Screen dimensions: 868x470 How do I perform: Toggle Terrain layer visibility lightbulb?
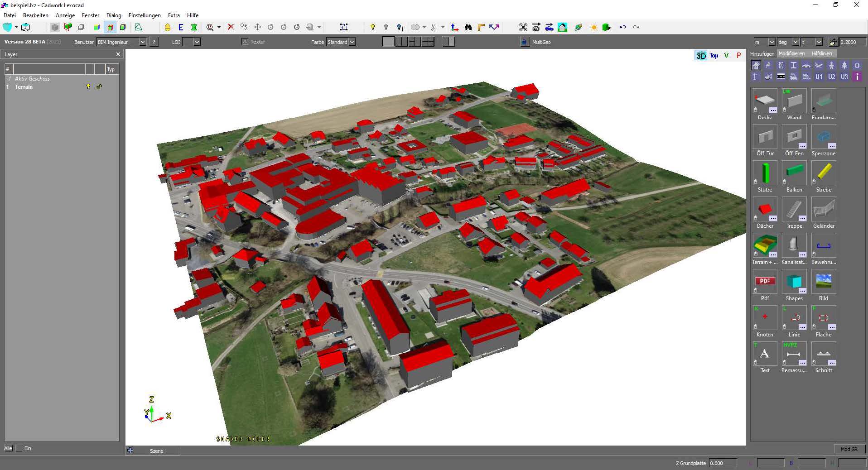tap(88, 87)
